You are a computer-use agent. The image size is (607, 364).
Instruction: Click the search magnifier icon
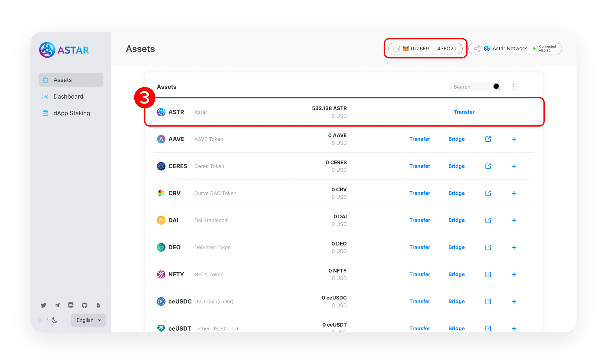pos(497,87)
